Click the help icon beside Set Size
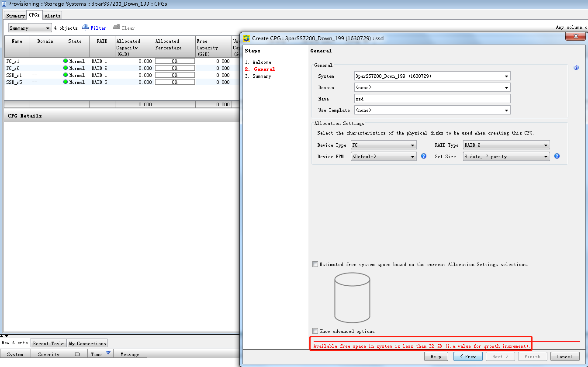 [x=557, y=156]
